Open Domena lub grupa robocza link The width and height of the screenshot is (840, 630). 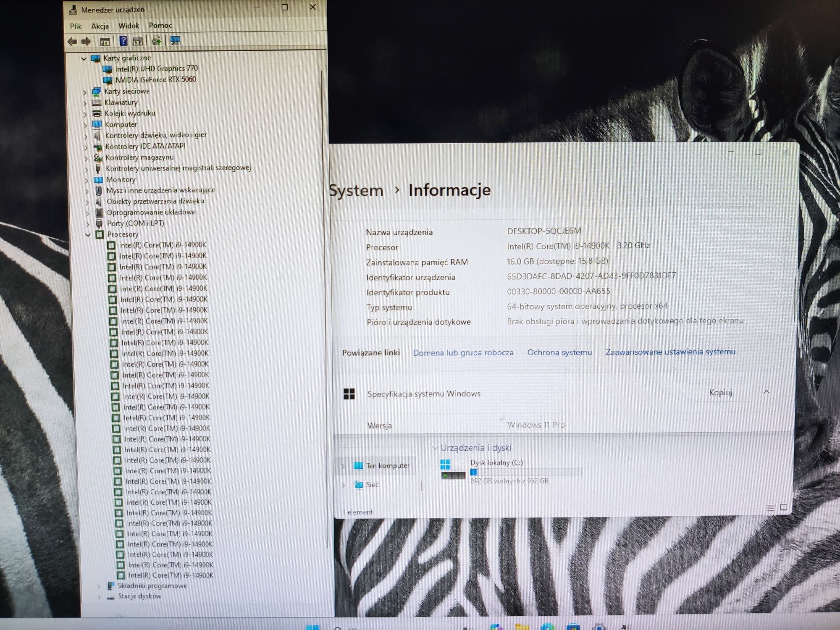(x=463, y=353)
